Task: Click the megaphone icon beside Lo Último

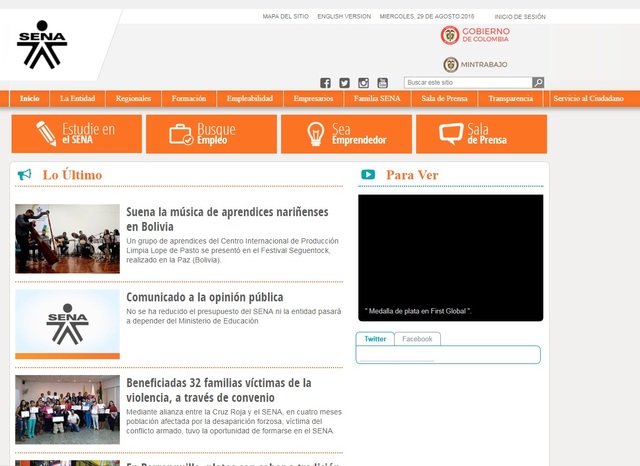Action: pyautogui.click(x=24, y=175)
